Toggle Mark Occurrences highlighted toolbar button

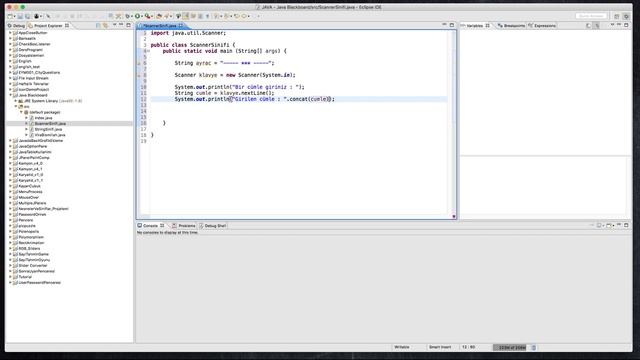(x=186, y=16)
